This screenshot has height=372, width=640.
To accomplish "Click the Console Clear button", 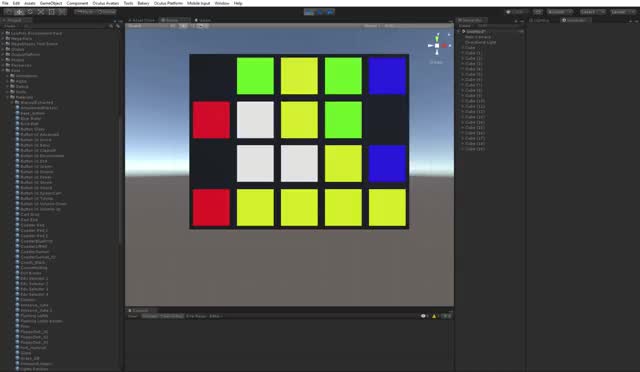I will click(133, 316).
